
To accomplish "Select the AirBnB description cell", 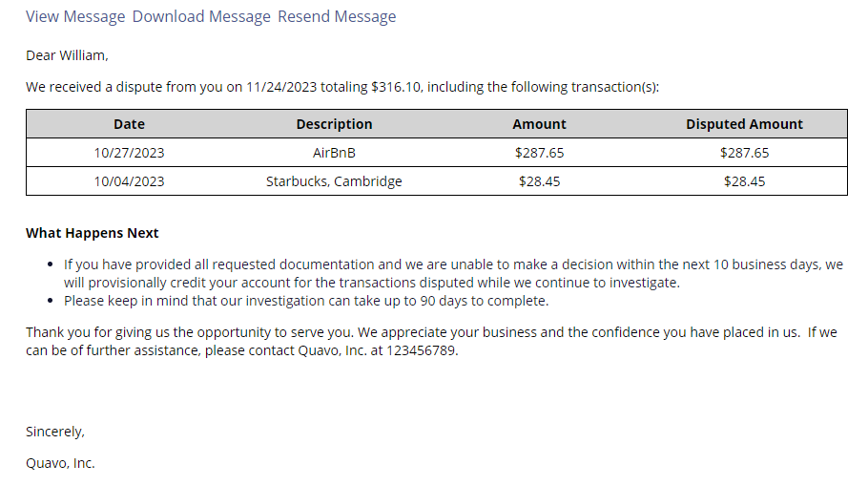I will [335, 153].
